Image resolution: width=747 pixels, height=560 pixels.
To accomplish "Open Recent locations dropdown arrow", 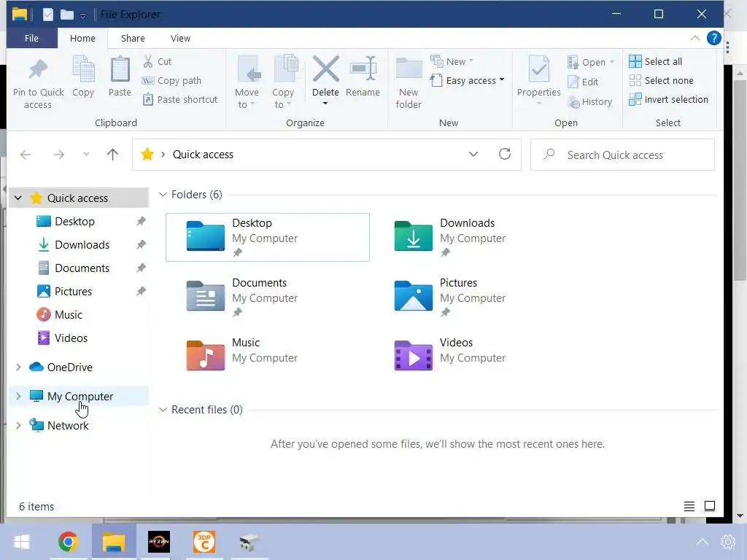I will click(x=86, y=155).
